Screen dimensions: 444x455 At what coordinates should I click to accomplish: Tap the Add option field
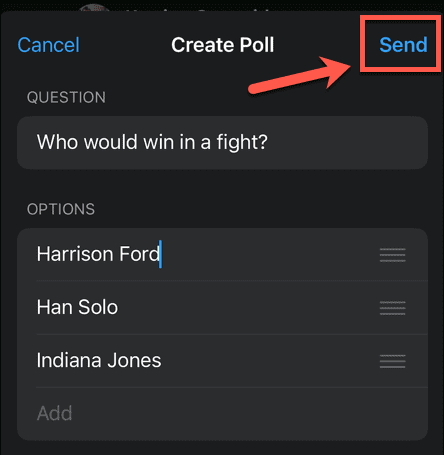click(222, 414)
